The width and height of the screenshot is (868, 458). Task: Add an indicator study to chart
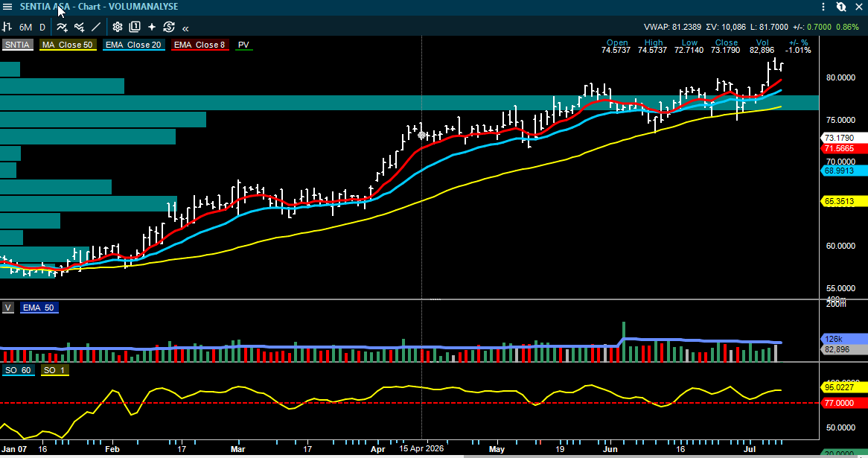62,27
